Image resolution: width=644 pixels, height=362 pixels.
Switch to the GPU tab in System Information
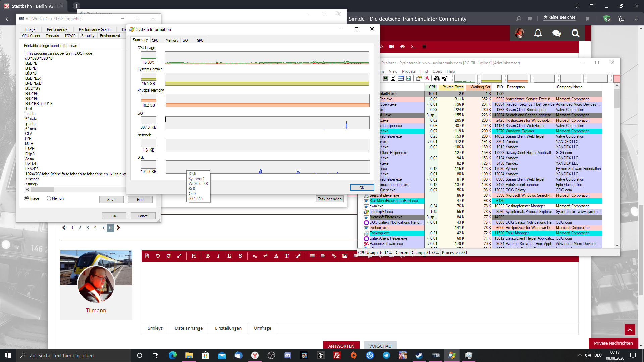[x=200, y=40]
